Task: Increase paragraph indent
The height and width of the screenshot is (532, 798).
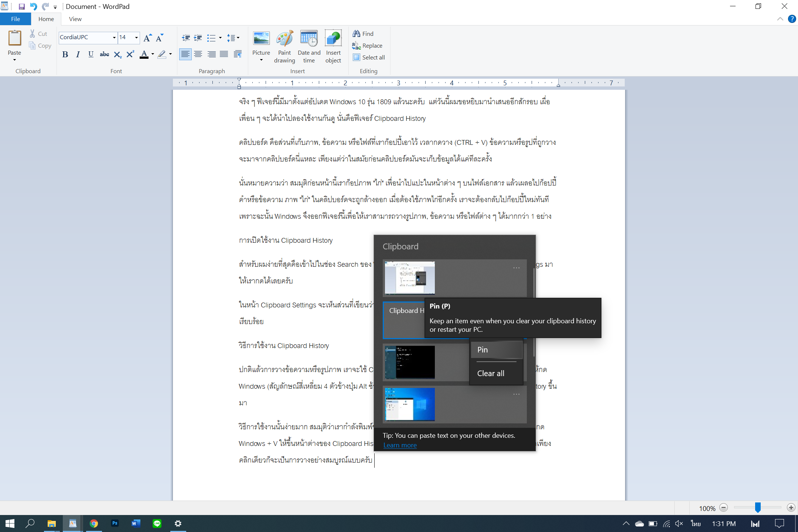Action: click(x=198, y=37)
